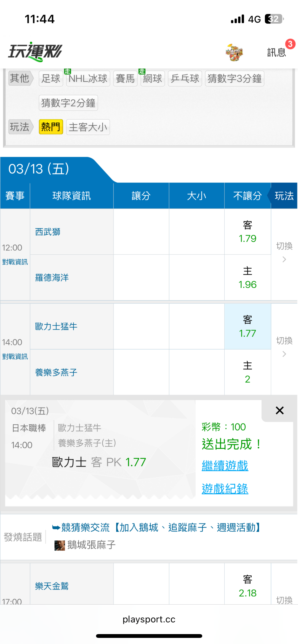Tap the 玩運彩 logo
The image size is (298, 644).
(35, 52)
